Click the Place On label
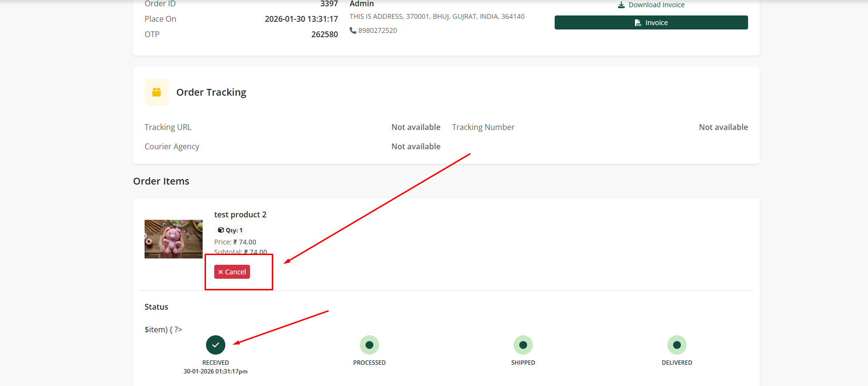Viewport: 868px width, 386px height. [x=160, y=19]
